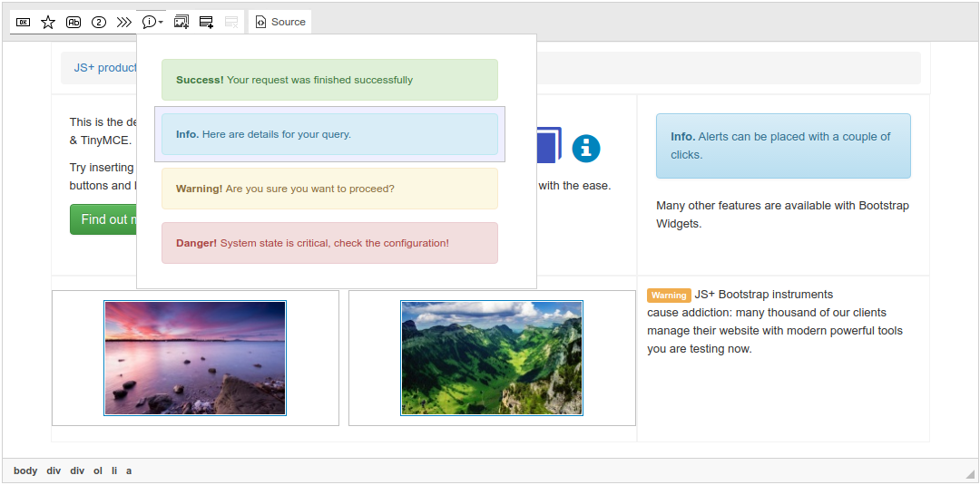Click the green Find out more button
The height and width of the screenshot is (485, 980).
pyautogui.click(x=103, y=219)
